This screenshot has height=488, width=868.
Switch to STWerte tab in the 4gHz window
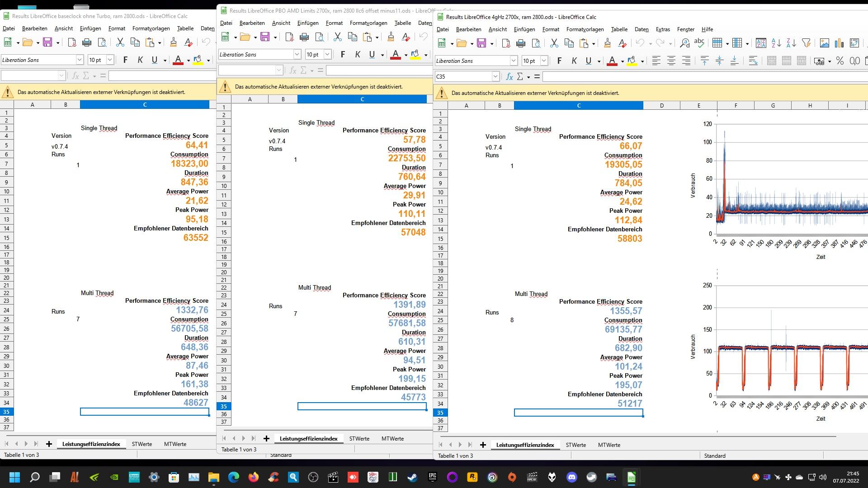[576, 445]
